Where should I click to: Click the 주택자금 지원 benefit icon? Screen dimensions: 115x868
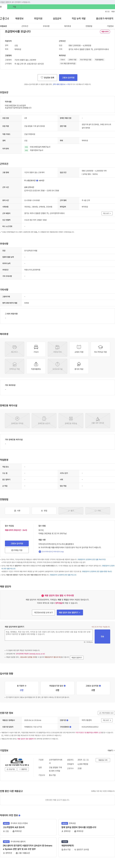pos(14,366)
